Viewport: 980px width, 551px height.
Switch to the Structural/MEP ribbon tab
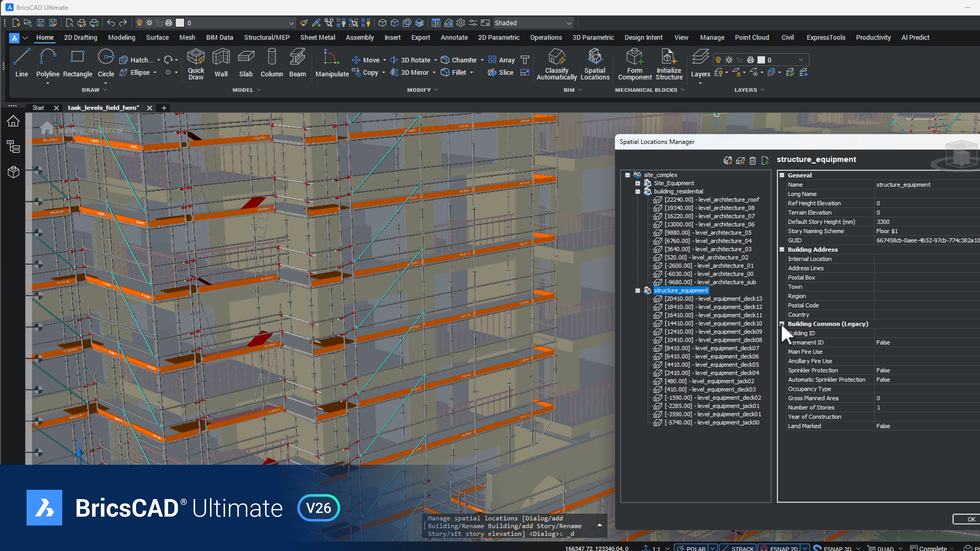point(267,37)
